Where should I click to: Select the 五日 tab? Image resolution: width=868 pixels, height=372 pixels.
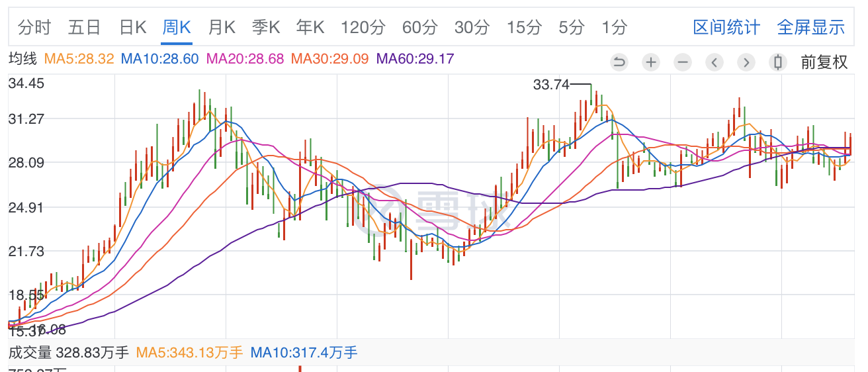point(84,27)
